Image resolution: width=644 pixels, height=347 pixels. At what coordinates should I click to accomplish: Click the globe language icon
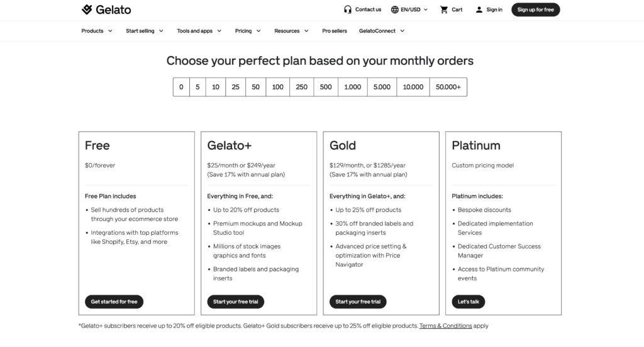(x=395, y=9)
